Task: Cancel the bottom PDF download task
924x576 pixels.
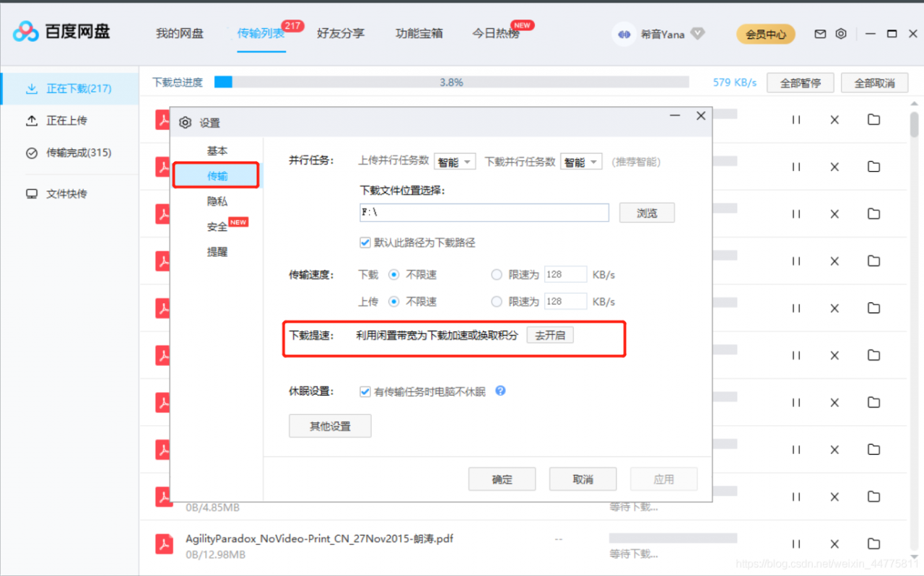Action: [x=834, y=544]
